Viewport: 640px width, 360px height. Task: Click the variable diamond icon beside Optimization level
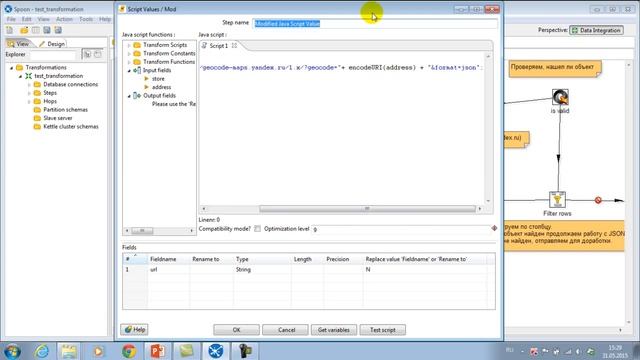494,228
